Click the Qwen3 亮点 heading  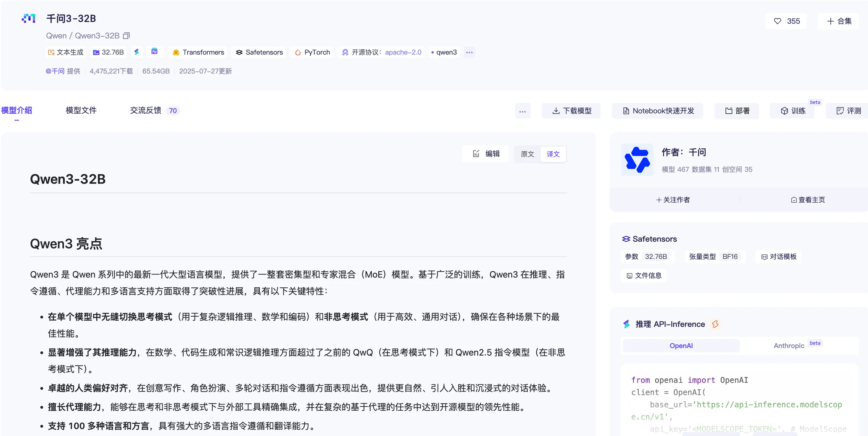66,244
